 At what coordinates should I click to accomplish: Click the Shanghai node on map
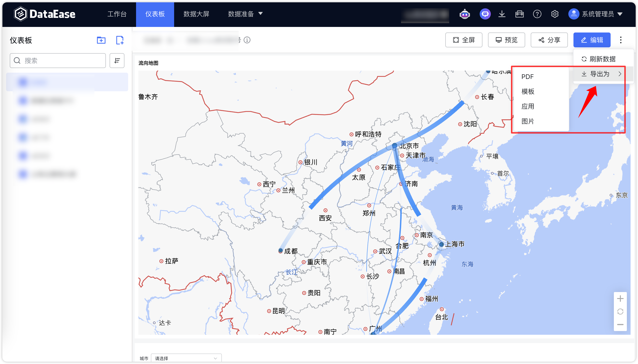click(442, 244)
